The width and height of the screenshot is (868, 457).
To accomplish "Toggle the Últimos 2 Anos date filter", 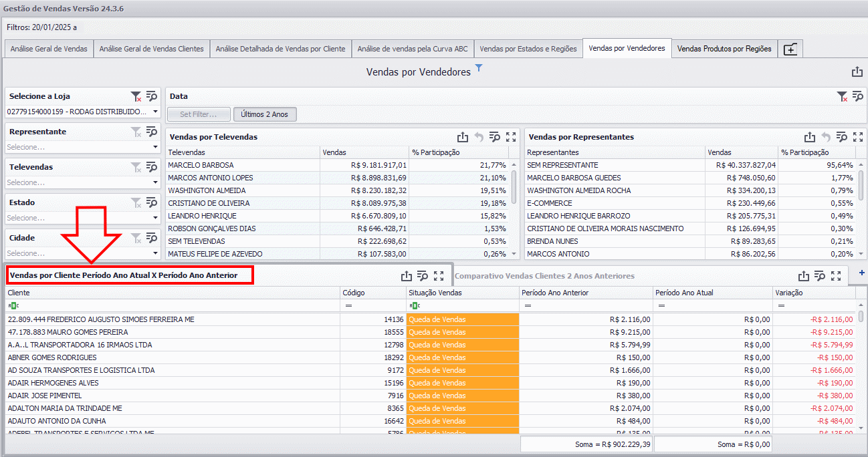I will (265, 114).
